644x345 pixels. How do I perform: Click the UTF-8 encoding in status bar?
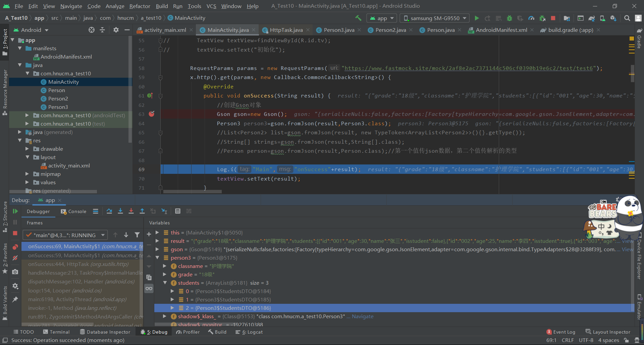pyautogui.click(x=586, y=340)
